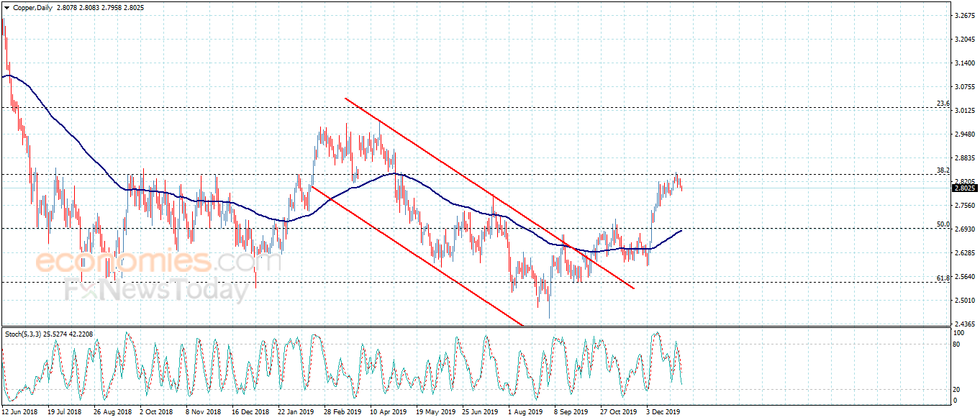Viewport: 980px width, 420px height.
Task: Select the current price tag 2.8025
Action: (964, 188)
